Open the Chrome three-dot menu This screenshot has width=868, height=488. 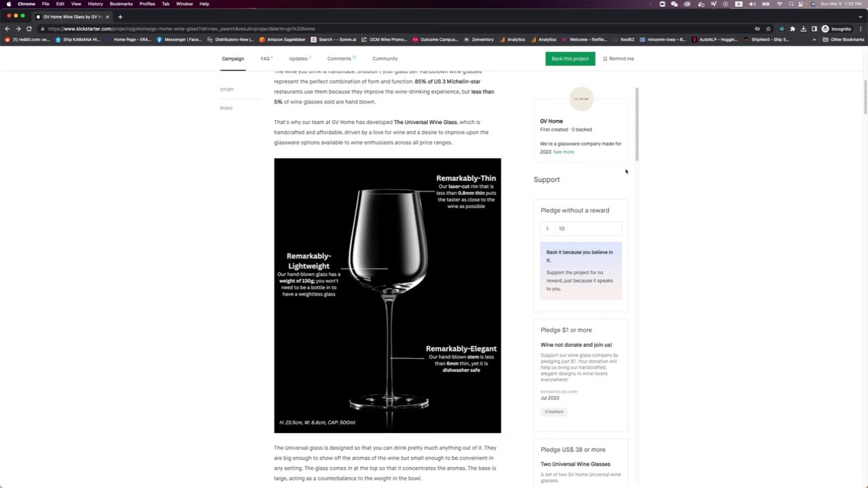click(861, 28)
